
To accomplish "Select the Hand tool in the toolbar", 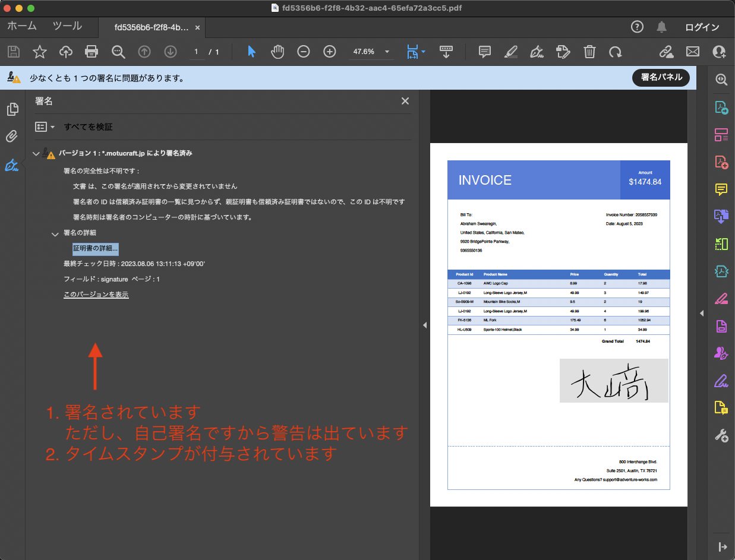I will click(277, 52).
